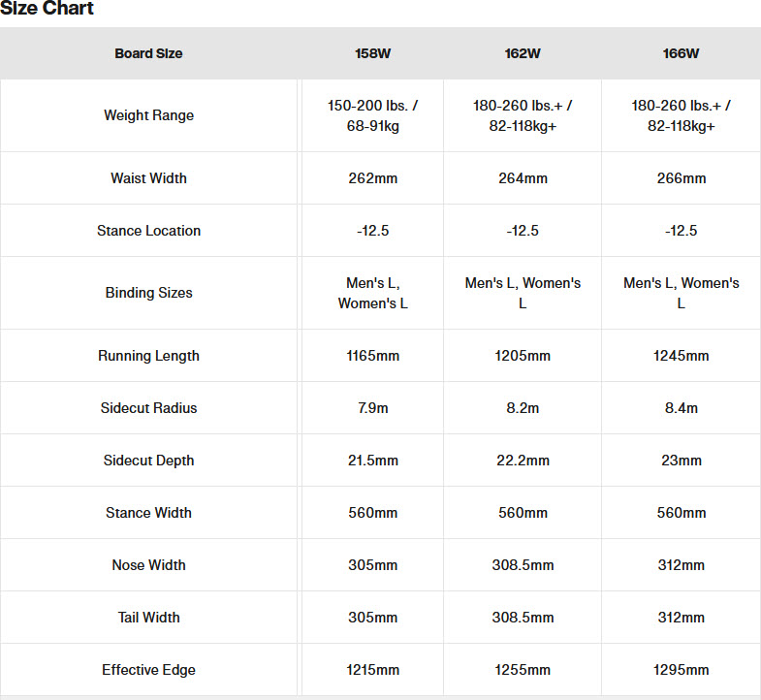Select the 8.2m sidecut radius cell
Image resolution: width=761 pixels, height=700 pixels.
tap(523, 408)
